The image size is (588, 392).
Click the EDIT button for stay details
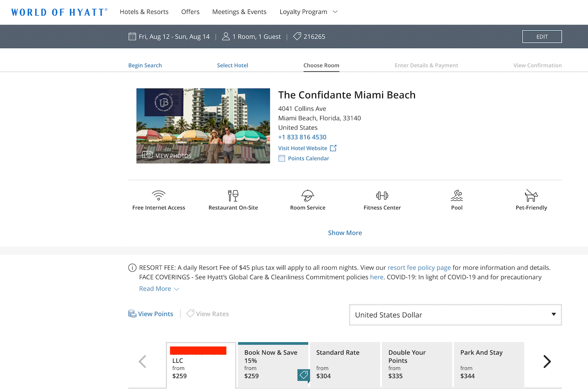click(x=542, y=36)
